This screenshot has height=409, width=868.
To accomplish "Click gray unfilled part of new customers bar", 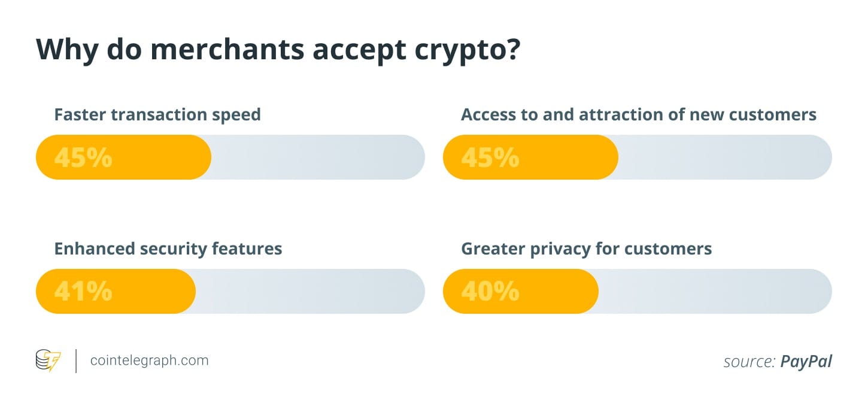I will (724, 157).
